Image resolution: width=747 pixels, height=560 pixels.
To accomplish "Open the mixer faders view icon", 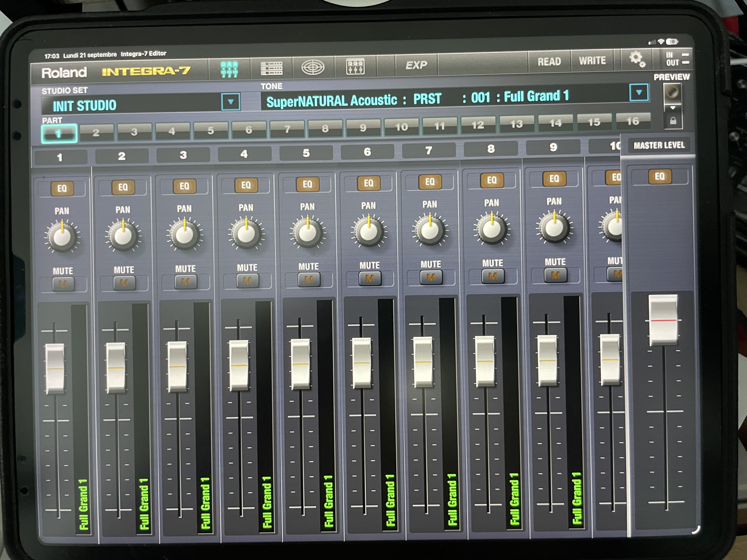I will 230,69.
